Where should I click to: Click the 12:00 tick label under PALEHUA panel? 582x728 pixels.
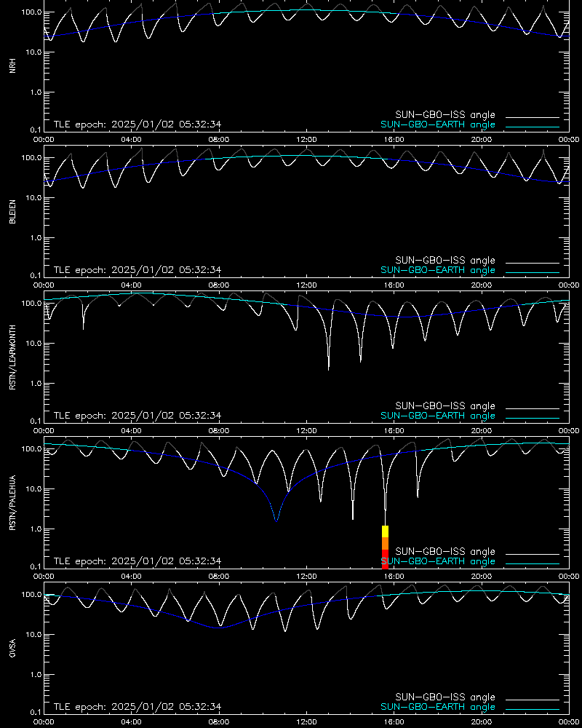(x=306, y=576)
